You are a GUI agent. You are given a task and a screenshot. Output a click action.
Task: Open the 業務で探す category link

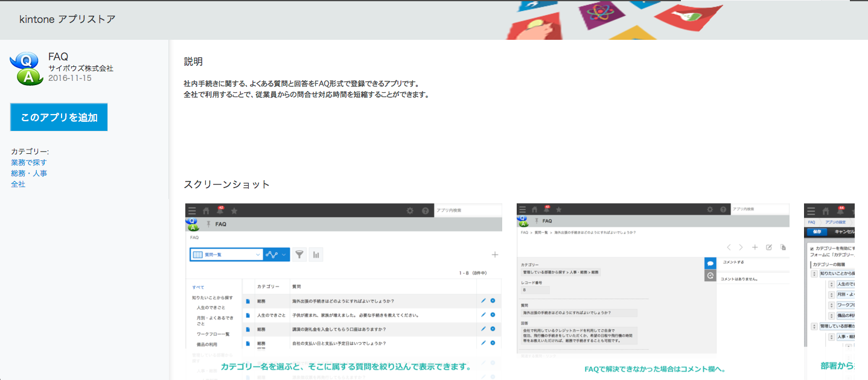[29, 162]
